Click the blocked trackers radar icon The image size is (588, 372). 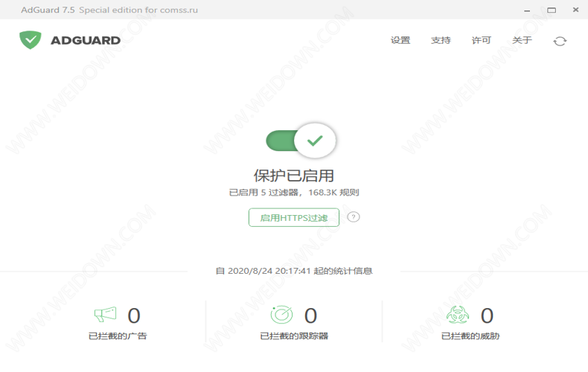point(281,314)
